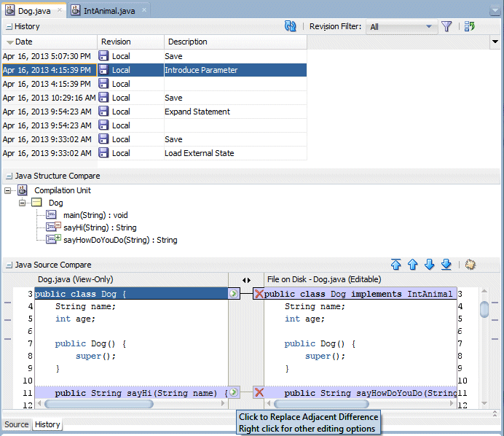Click the disk icon on the Expand Statement row
The height and width of the screenshot is (436, 504).
click(103, 111)
